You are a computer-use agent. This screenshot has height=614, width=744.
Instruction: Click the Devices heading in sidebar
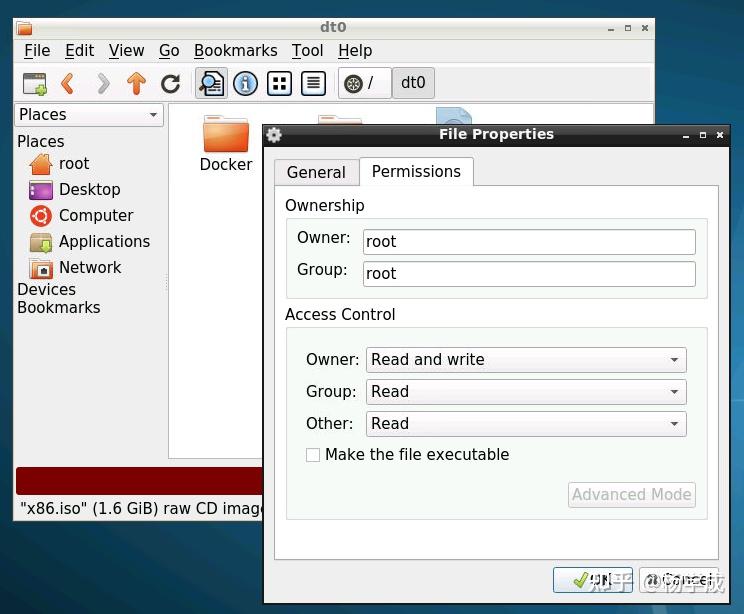[x=46, y=289]
